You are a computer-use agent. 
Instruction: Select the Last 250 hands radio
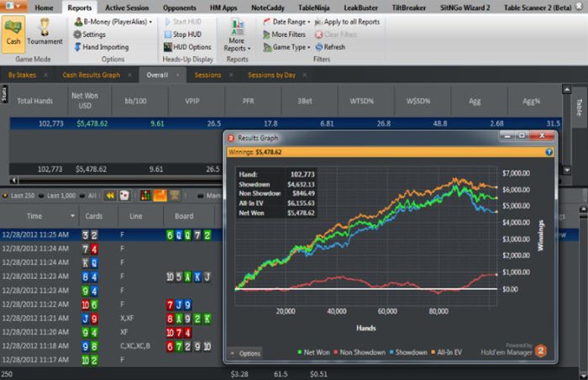18,196
